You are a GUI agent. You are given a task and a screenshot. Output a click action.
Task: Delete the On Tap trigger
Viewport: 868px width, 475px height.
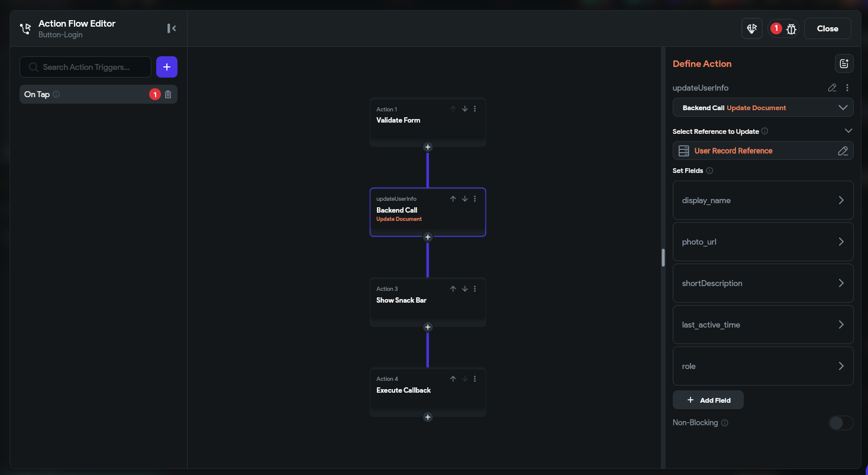tap(168, 94)
